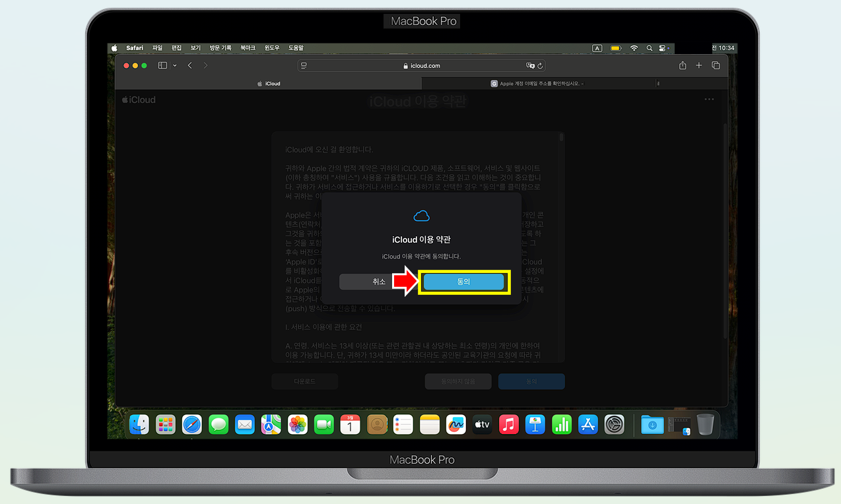
Task: Open the 북마크 menu
Action: (248, 48)
